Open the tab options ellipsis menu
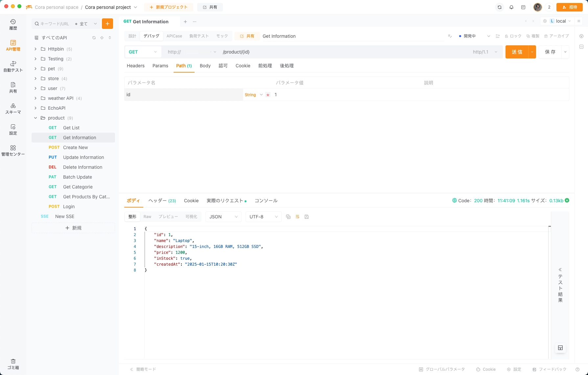 pos(195,22)
